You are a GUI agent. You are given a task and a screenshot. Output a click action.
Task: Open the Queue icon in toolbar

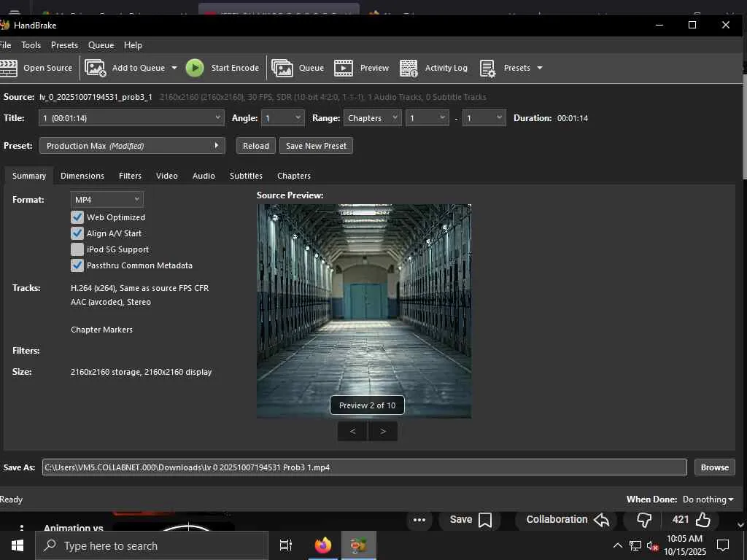pos(282,68)
